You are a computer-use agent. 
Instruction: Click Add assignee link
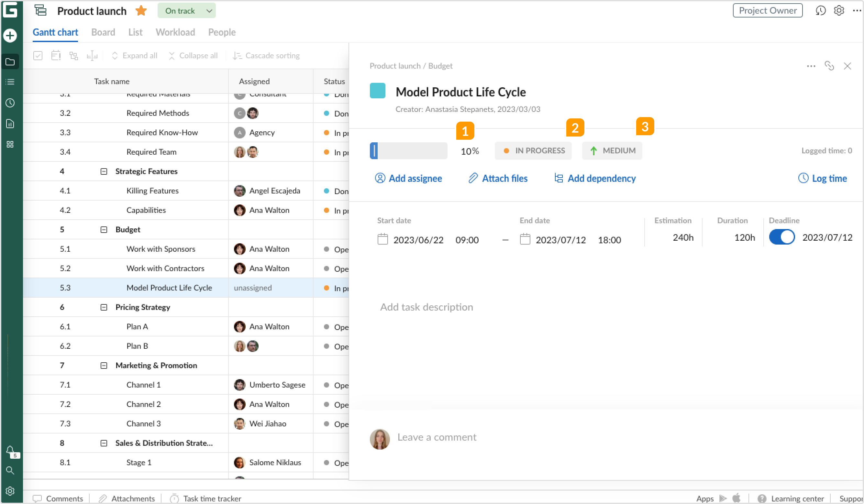click(x=408, y=178)
